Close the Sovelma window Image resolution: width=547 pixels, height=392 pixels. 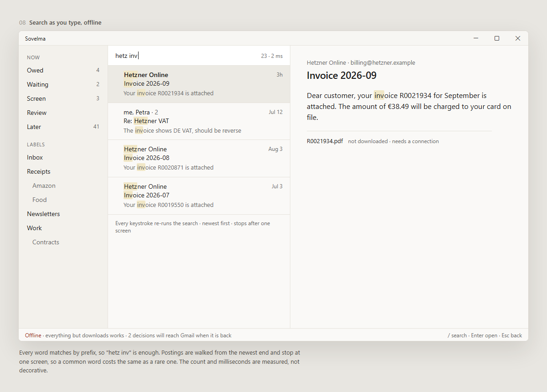pos(518,38)
